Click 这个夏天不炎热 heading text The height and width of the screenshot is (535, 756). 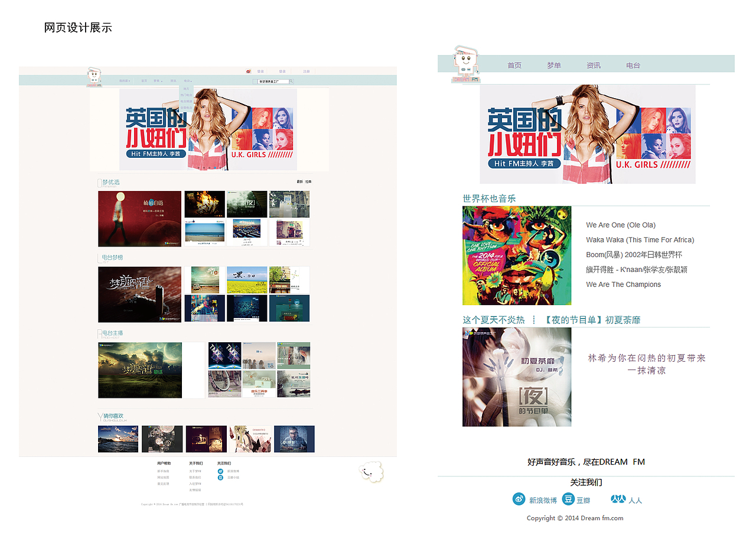[493, 320]
